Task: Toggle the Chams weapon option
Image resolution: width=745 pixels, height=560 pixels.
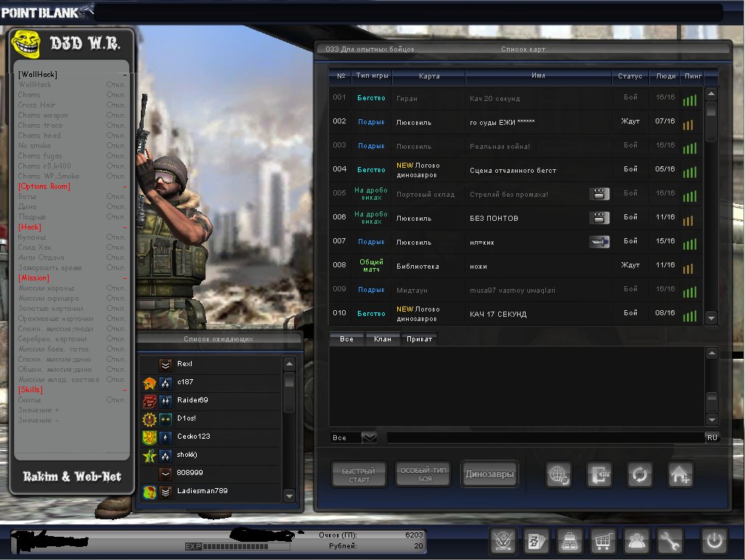Action: pos(72,115)
